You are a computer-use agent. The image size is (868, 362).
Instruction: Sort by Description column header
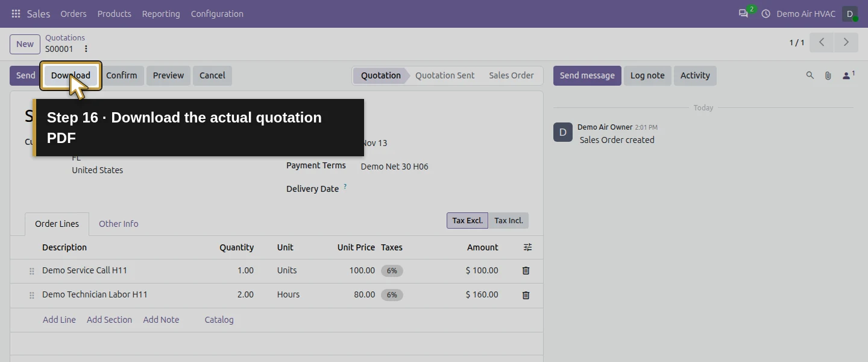64,247
